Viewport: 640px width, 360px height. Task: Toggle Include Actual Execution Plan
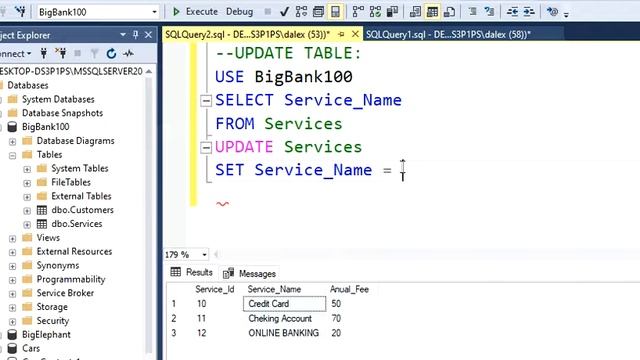coord(358,11)
